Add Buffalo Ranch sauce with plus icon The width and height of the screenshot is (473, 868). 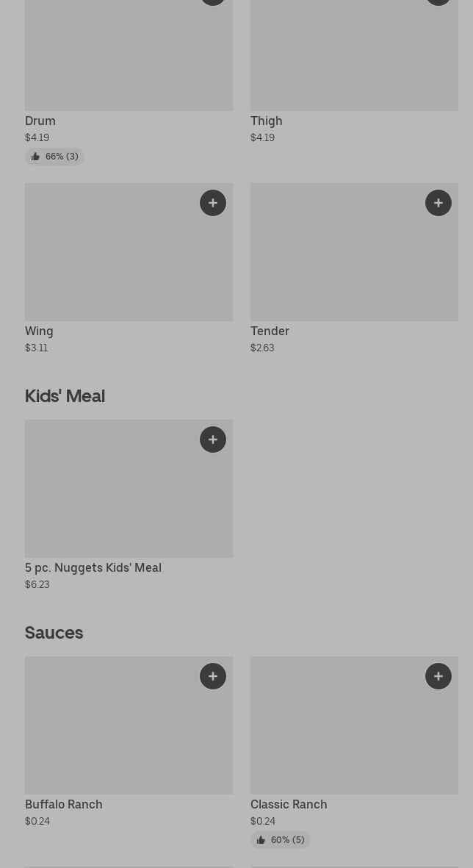(213, 676)
